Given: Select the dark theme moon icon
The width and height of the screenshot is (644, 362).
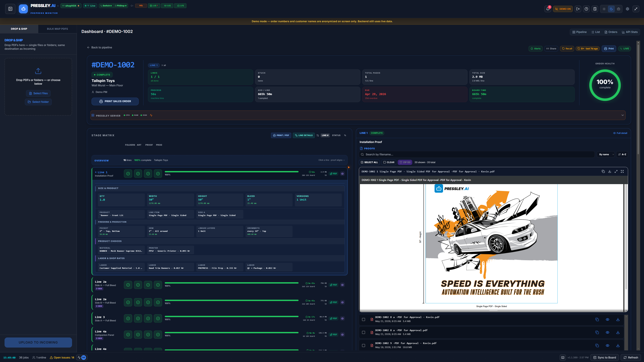Looking at the screenshot, I should click(x=611, y=9).
